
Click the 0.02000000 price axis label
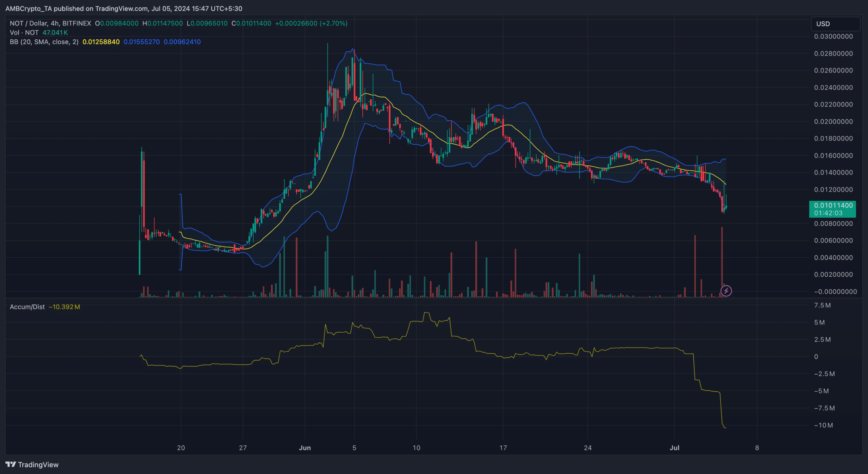pos(833,122)
